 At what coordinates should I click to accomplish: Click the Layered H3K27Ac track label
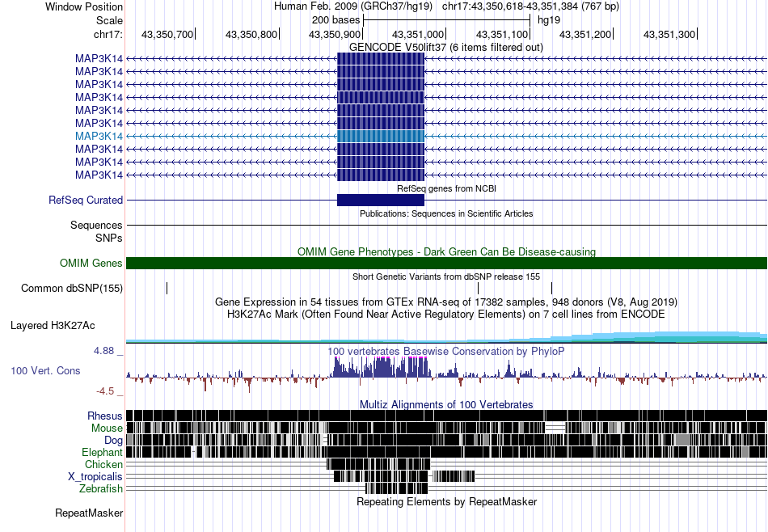click(53, 325)
